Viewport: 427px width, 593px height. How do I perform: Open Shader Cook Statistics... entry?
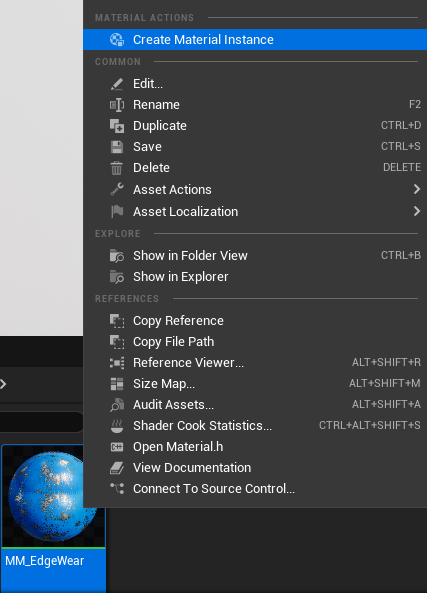(x=255, y=426)
